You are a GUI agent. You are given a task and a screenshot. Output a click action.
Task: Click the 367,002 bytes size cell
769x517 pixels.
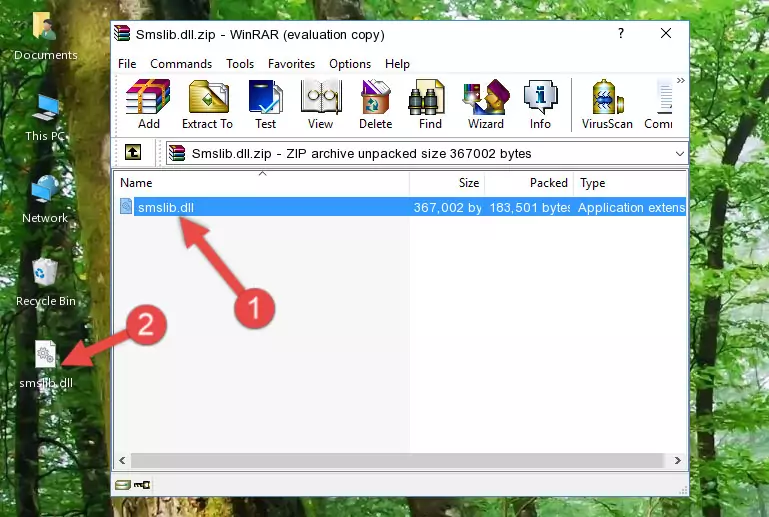click(447, 207)
